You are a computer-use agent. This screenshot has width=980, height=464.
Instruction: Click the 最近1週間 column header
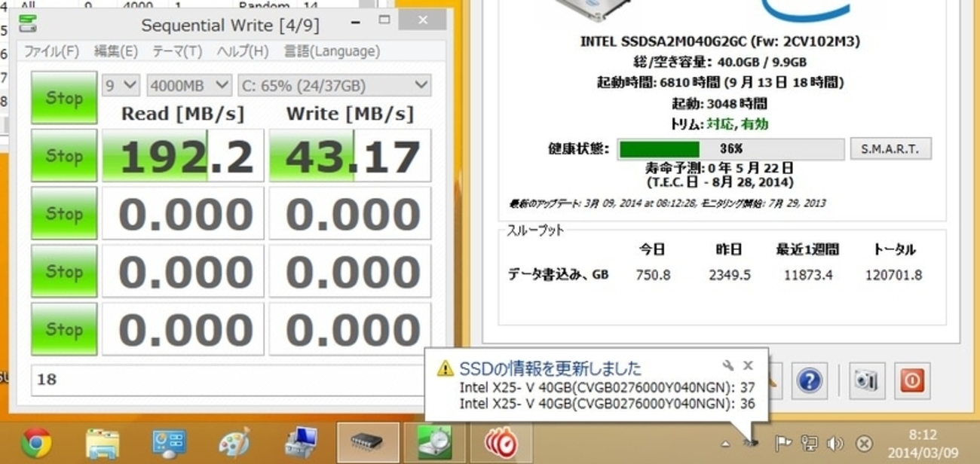[x=807, y=249]
